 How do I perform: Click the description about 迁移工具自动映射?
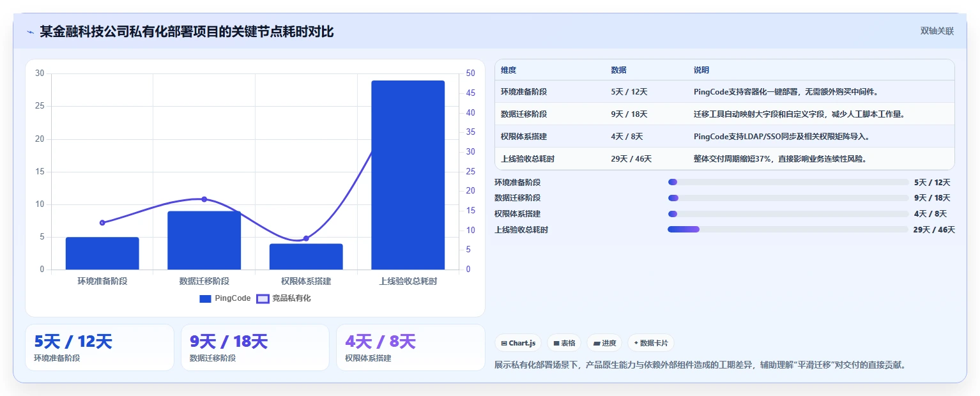click(x=799, y=114)
